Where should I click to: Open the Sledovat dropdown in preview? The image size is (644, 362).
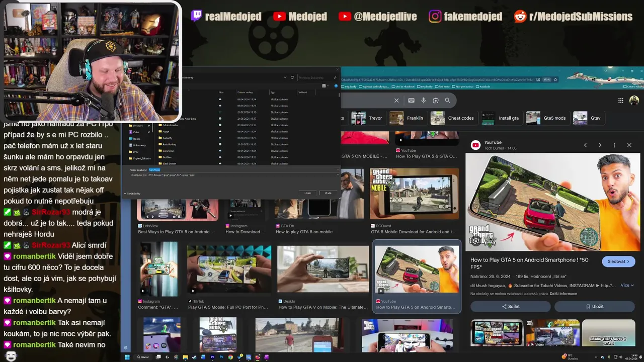tap(619, 261)
